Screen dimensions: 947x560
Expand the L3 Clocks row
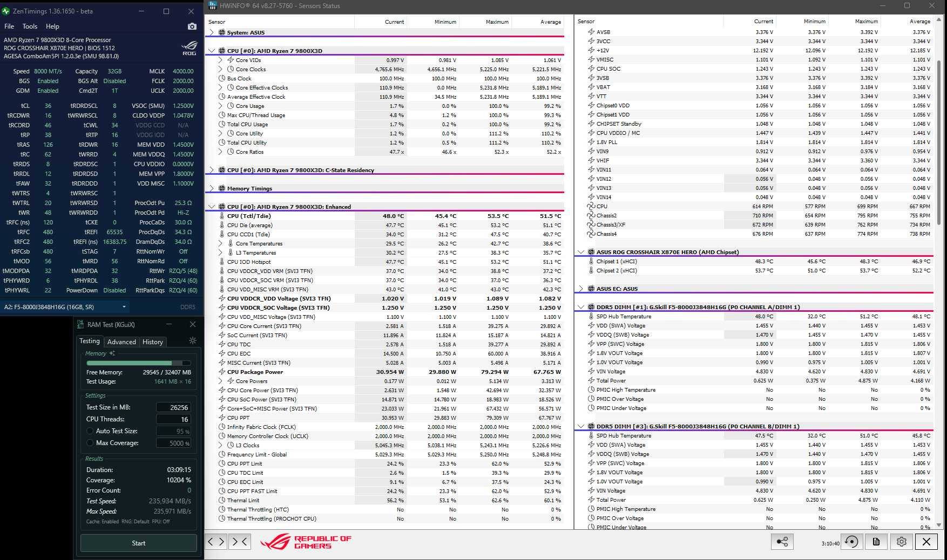click(x=220, y=445)
